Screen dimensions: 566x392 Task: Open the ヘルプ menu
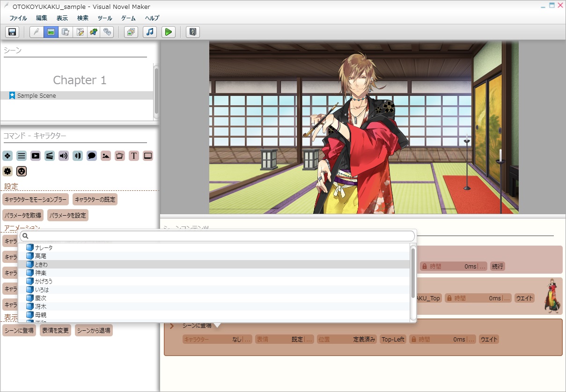[x=152, y=18]
